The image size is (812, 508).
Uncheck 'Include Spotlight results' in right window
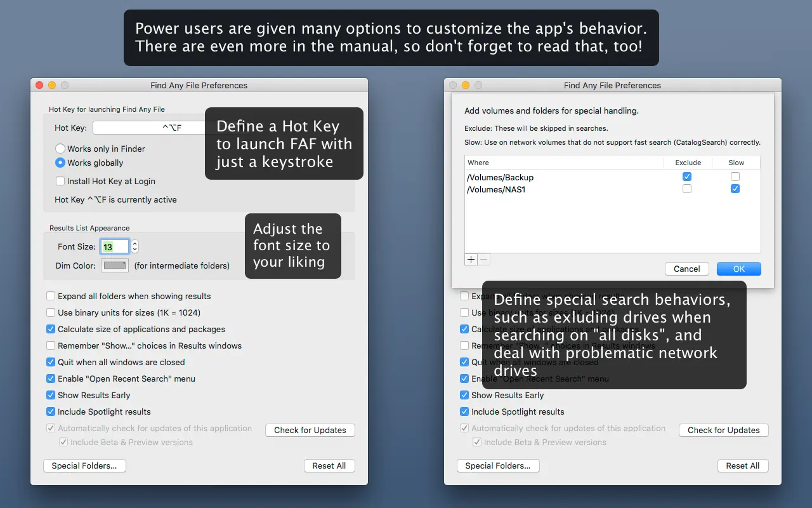click(x=464, y=411)
